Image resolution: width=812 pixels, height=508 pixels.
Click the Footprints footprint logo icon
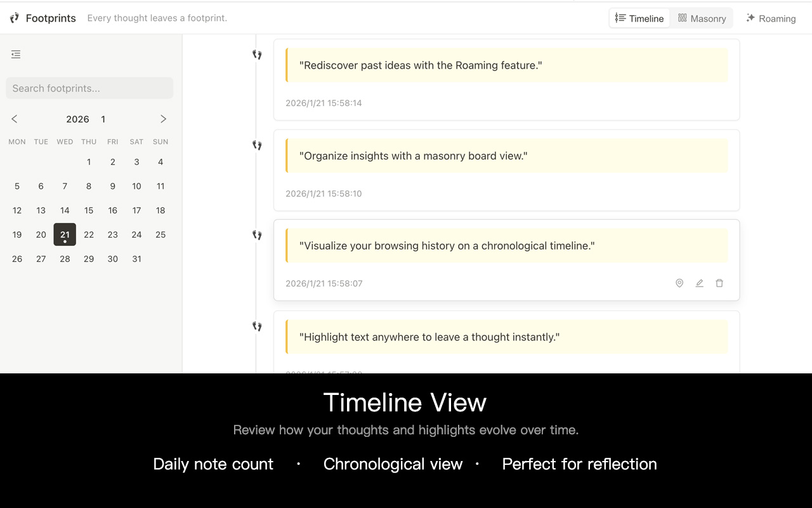click(14, 18)
